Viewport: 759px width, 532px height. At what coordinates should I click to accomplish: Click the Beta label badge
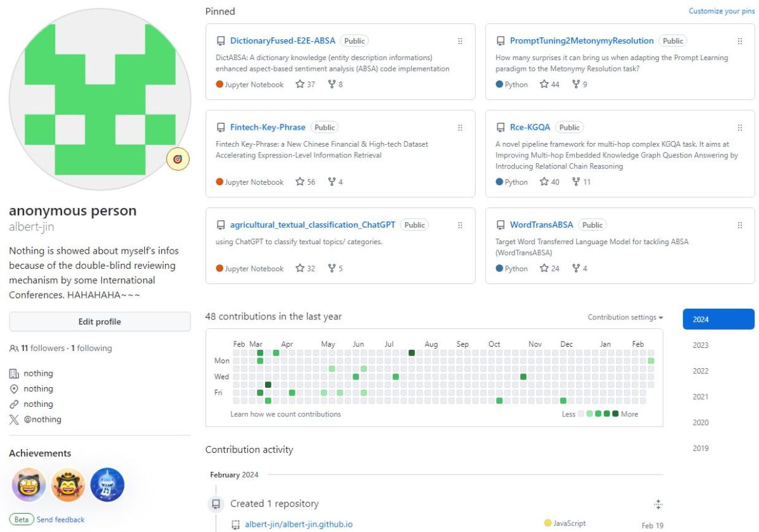click(x=22, y=519)
